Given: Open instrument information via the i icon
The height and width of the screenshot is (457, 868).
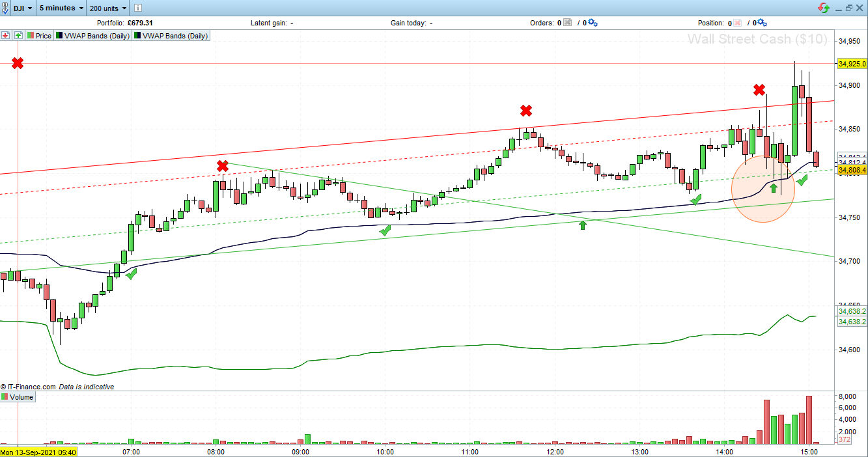Looking at the screenshot, I should (137, 8).
